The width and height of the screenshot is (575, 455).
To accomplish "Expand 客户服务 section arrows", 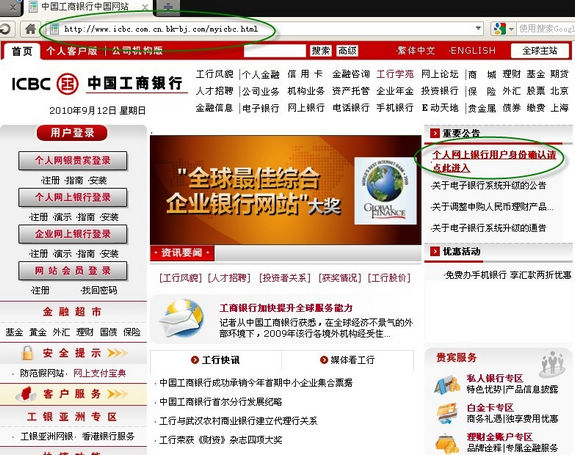I will coord(117,394).
